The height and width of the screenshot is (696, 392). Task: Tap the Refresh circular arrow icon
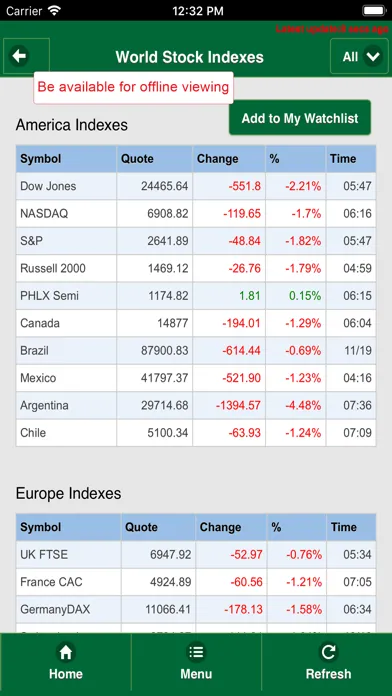point(328,652)
